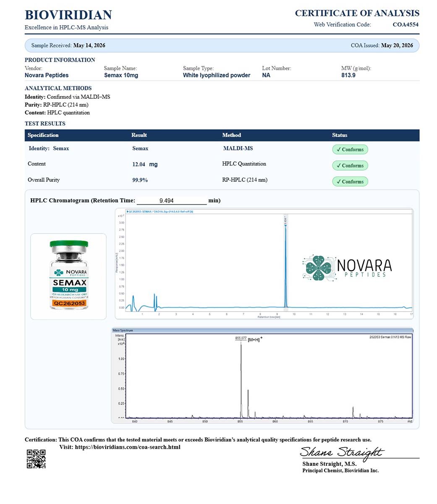The width and height of the screenshot is (437, 504).
Task: Click the Result column header
Action: point(139,135)
